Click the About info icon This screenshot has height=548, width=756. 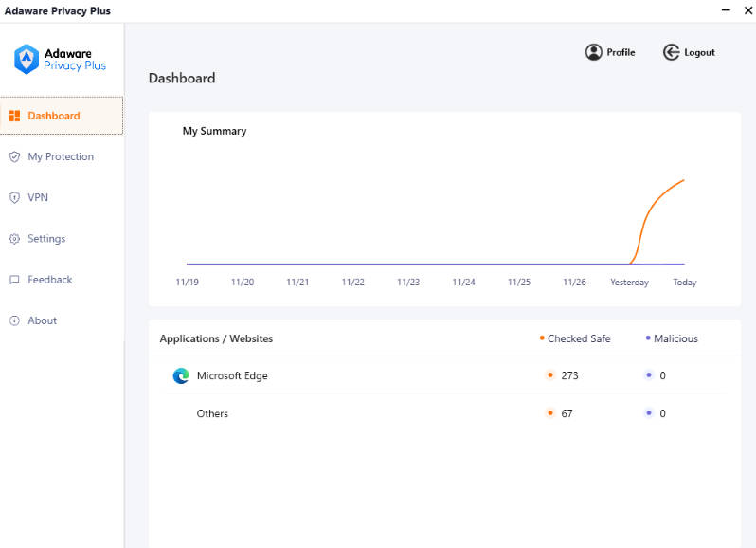15,320
